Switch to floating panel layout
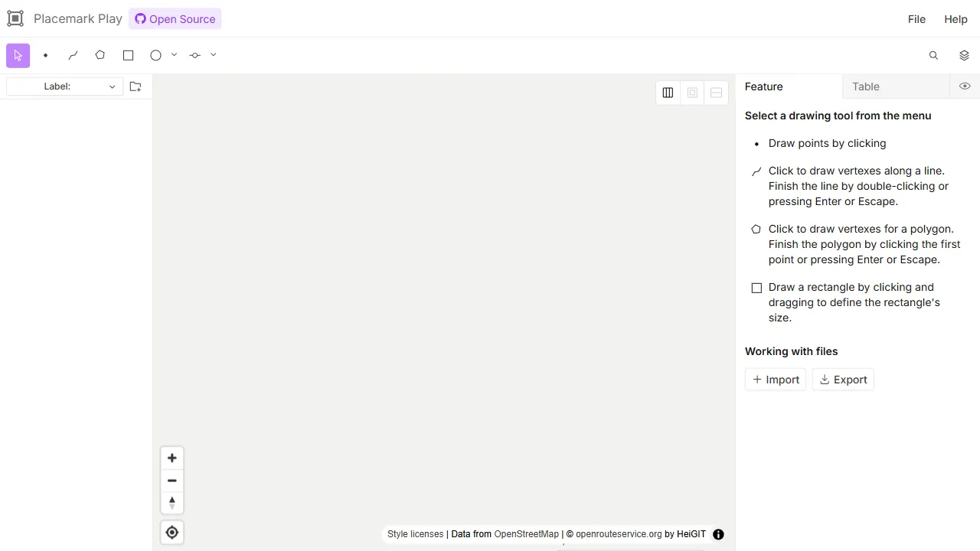The height and width of the screenshot is (551, 980). pos(692,93)
